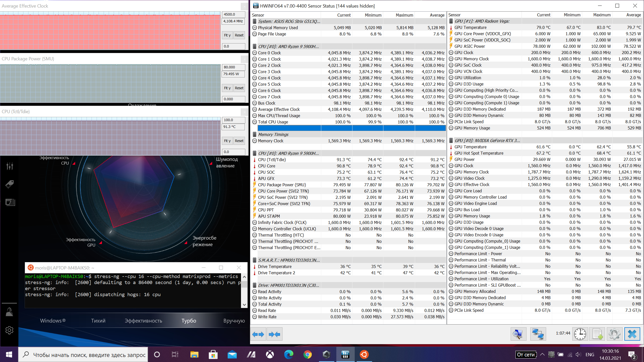The image size is (644, 362).
Task: Select the Memory Clock row
Action: [348, 141]
